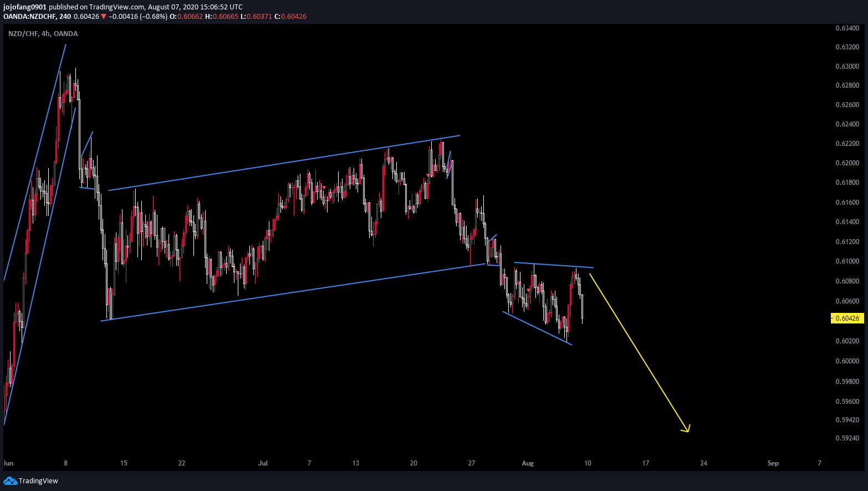Click the NZD/CHF, 4h, OANDA chart title
The height and width of the screenshot is (491, 868).
coord(43,34)
